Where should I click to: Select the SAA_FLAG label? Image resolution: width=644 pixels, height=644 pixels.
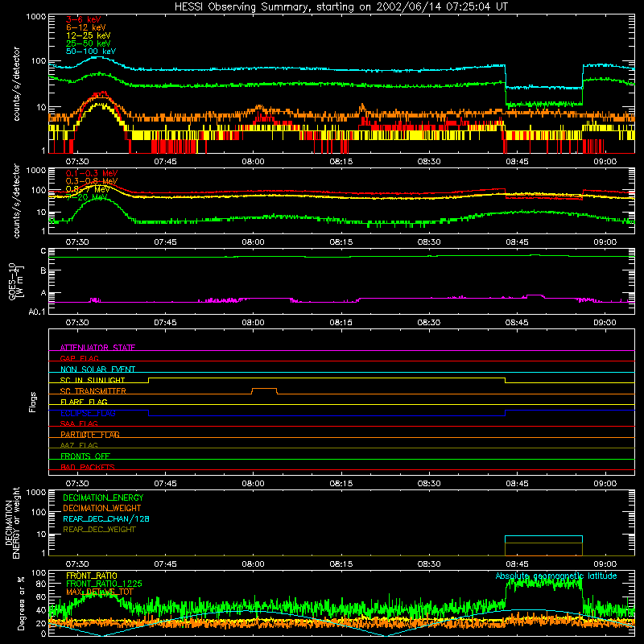coord(79,423)
